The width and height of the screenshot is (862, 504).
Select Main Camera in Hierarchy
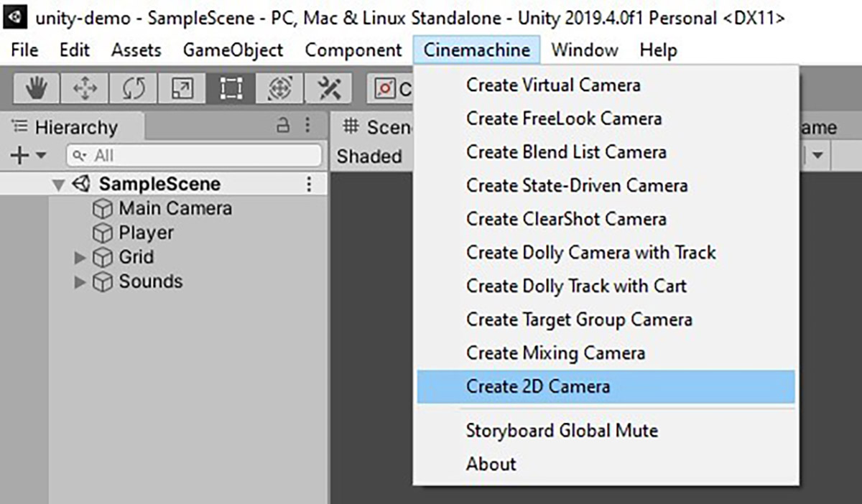pyautogui.click(x=175, y=208)
